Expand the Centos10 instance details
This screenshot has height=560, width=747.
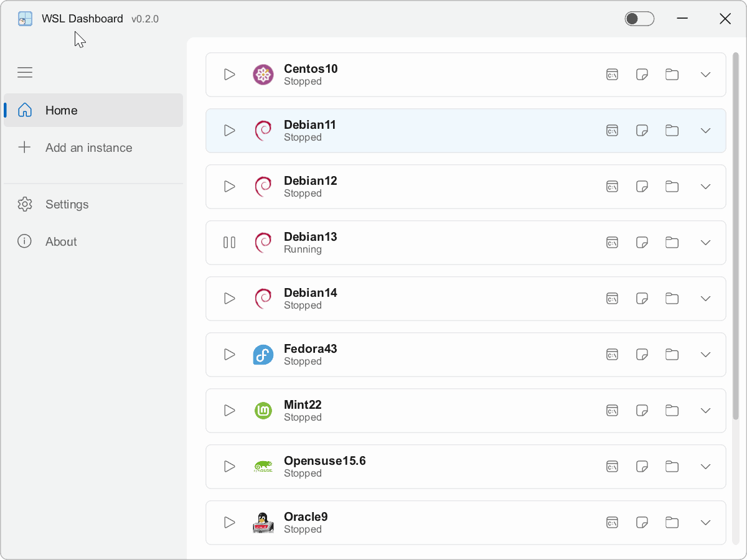(705, 75)
